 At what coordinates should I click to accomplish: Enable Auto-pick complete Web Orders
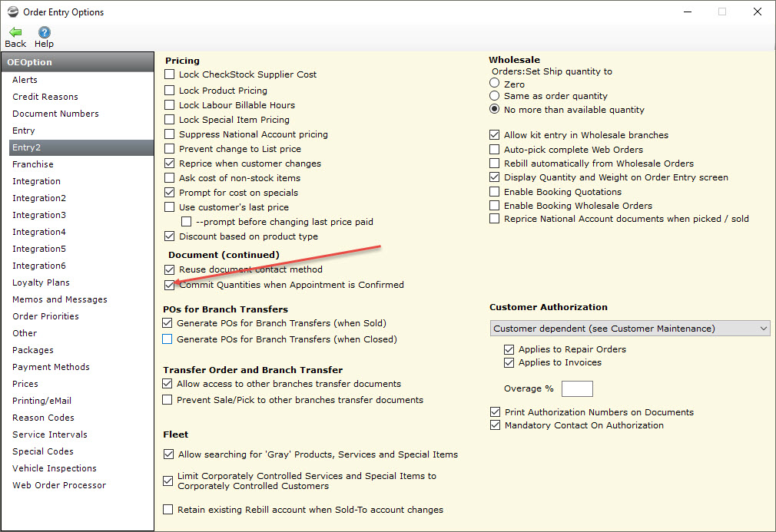[x=494, y=150]
